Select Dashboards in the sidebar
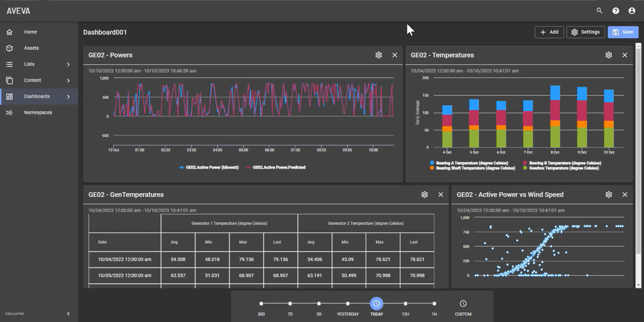644x322 pixels. click(x=37, y=97)
